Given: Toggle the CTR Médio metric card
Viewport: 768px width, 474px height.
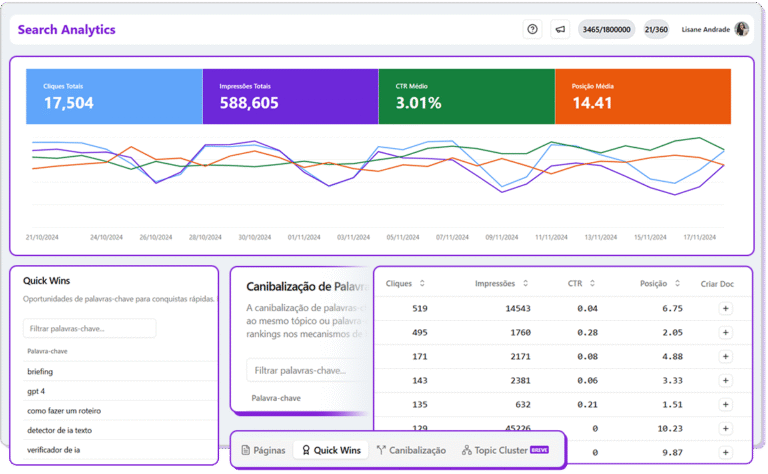Looking at the screenshot, I should (466, 96).
